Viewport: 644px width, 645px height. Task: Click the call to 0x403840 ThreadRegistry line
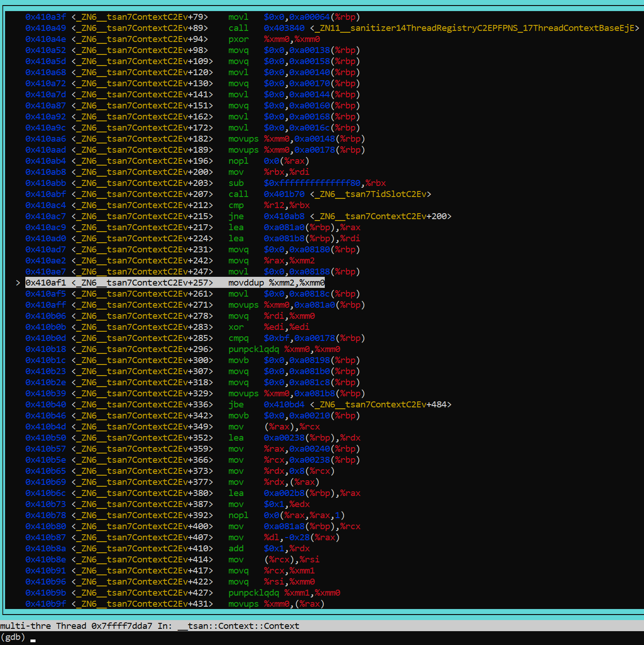[x=332, y=28]
